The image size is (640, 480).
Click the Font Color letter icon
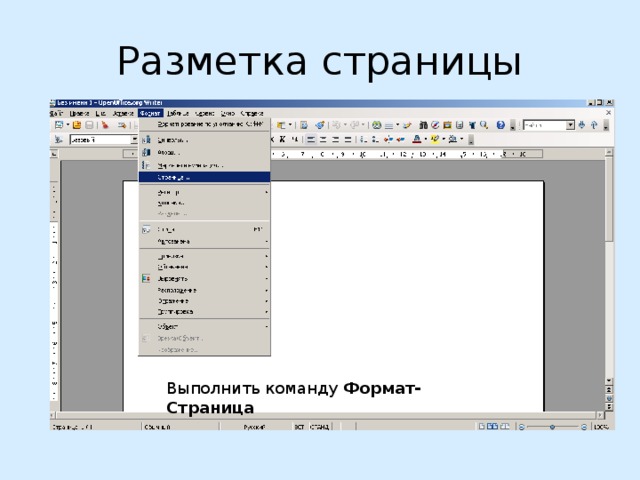point(417,139)
